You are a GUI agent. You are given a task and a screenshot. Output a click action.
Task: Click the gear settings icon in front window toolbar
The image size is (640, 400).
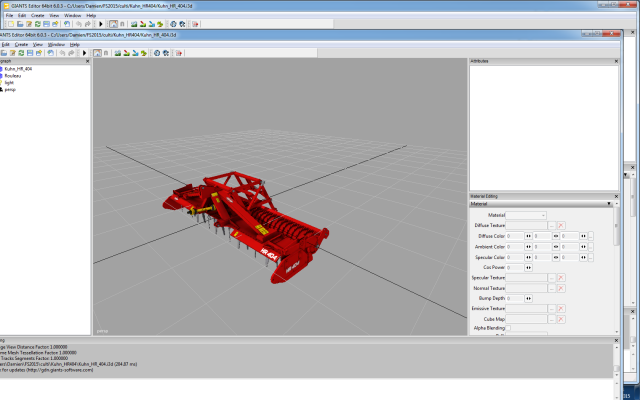(x=166, y=53)
